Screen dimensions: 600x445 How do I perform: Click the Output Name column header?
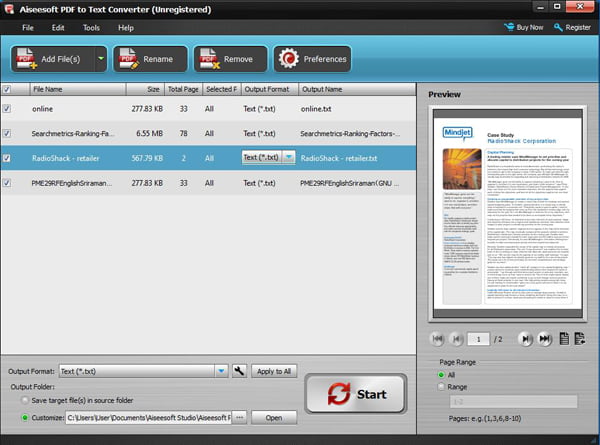click(x=357, y=89)
